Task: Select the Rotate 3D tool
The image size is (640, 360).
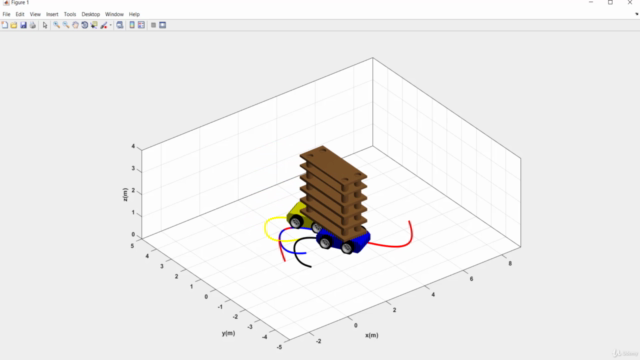Action: click(x=84, y=25)
